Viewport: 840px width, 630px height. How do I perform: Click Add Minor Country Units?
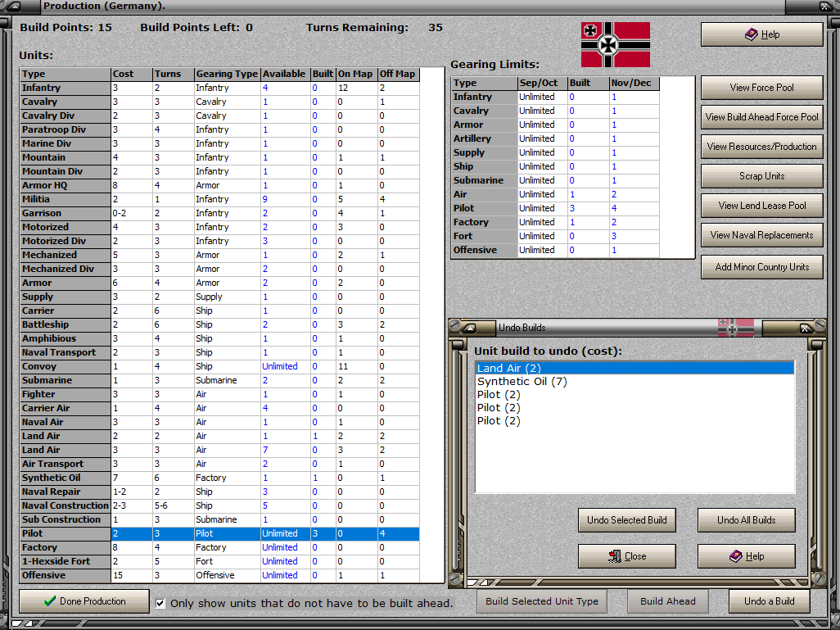coord(761,266)
